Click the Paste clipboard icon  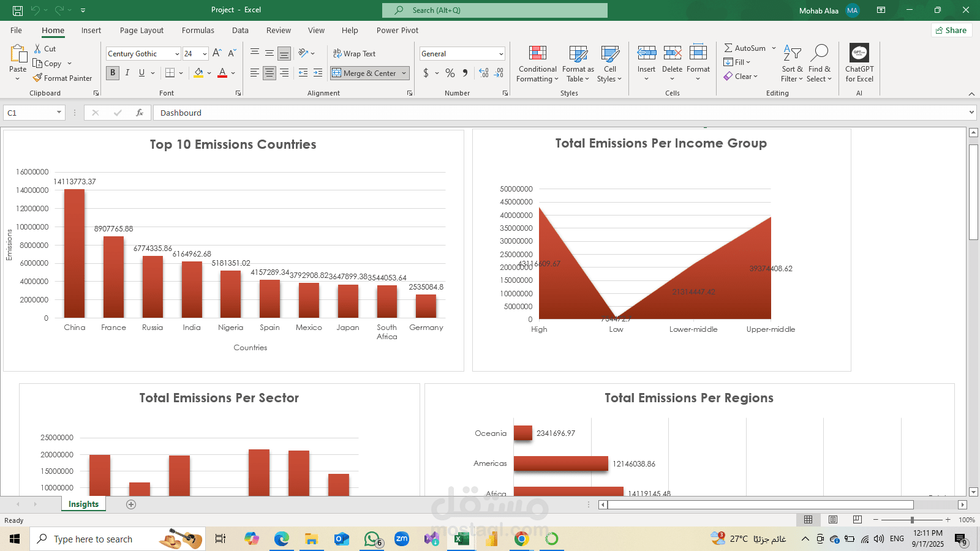click(18, 54)
